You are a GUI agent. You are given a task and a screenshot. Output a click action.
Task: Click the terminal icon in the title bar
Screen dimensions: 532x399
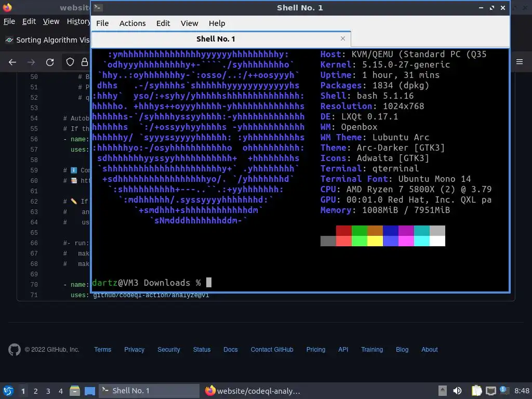click(x=98, y=7)
